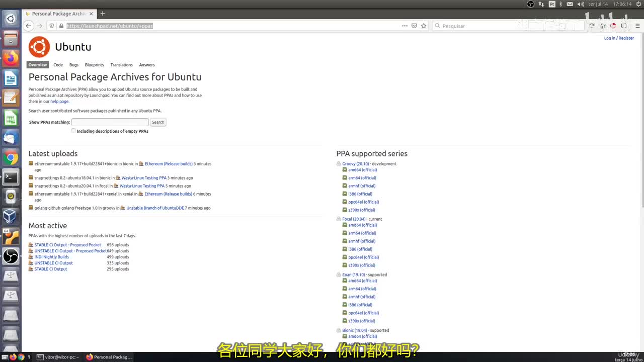
Task: Open the Files manager in the dock
Action: click(11, 39)
